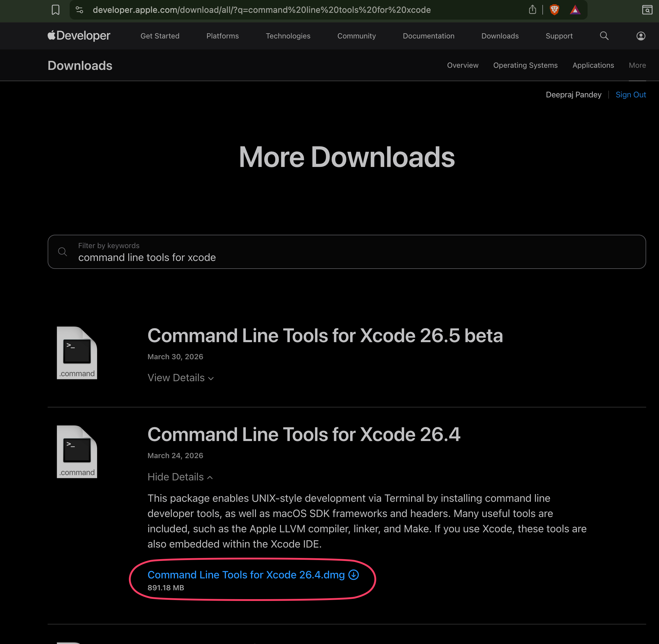
Task: Switch to the Overview tab
Action: pos(463,65)
